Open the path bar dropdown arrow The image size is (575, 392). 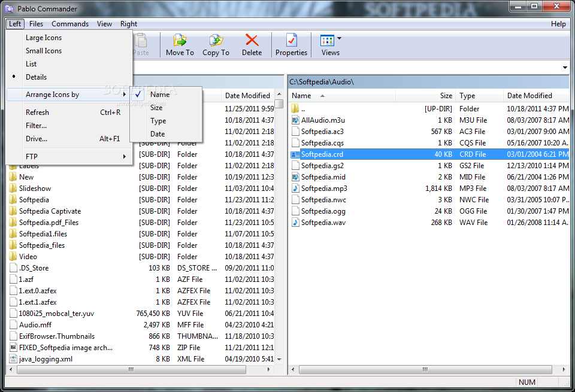565,68
